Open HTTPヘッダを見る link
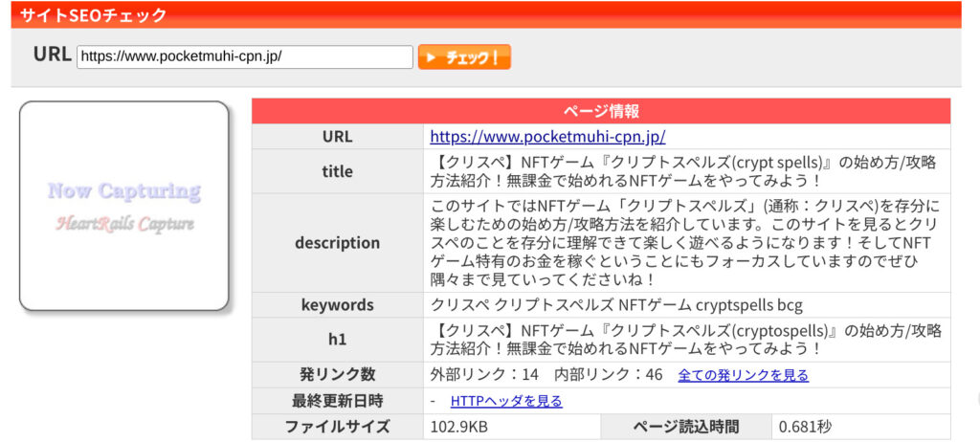Viewport: 980px width, 442px height. 506,401
